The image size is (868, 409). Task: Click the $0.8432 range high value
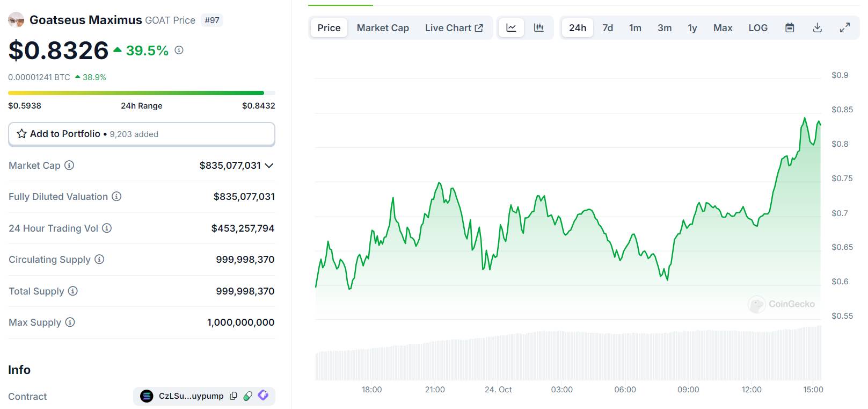point(259,105)
